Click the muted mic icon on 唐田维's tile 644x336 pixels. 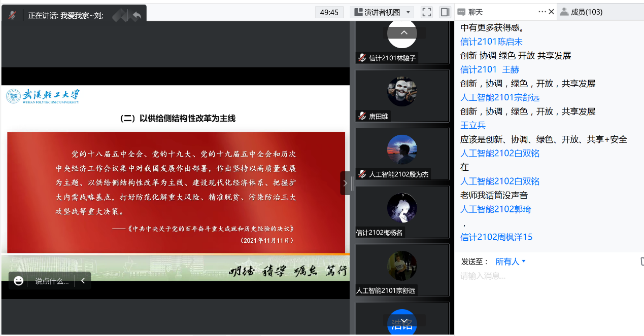pos(362,116)
